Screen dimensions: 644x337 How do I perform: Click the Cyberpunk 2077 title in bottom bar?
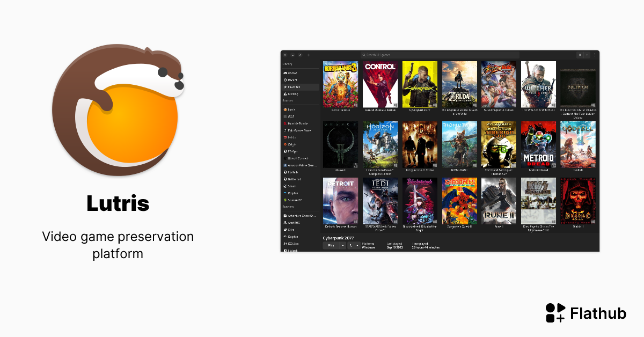(338, 237)
